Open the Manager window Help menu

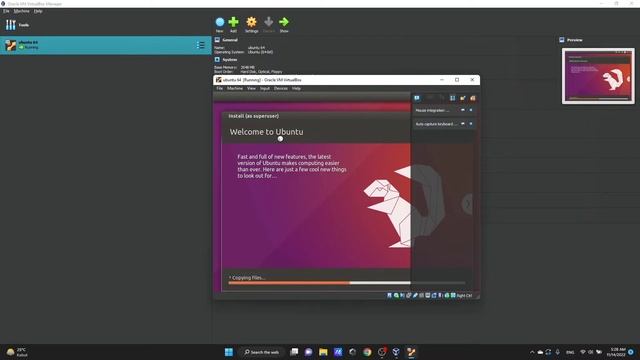[38, 11]
